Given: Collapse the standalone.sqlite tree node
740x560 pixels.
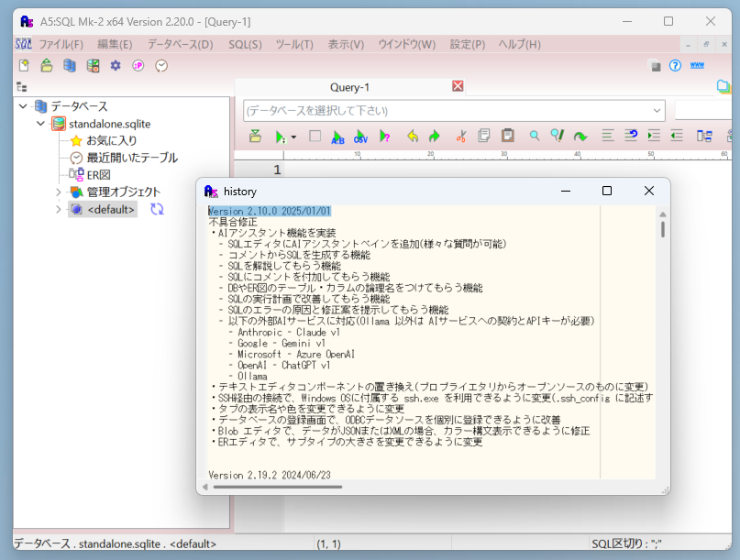Looking at the screenshot, I should [39, 123].
